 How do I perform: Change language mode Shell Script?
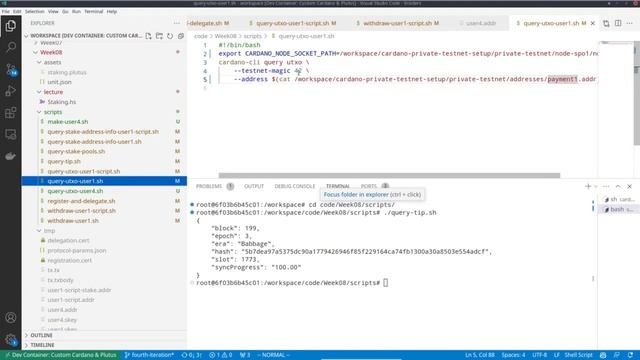coord(578,355)
